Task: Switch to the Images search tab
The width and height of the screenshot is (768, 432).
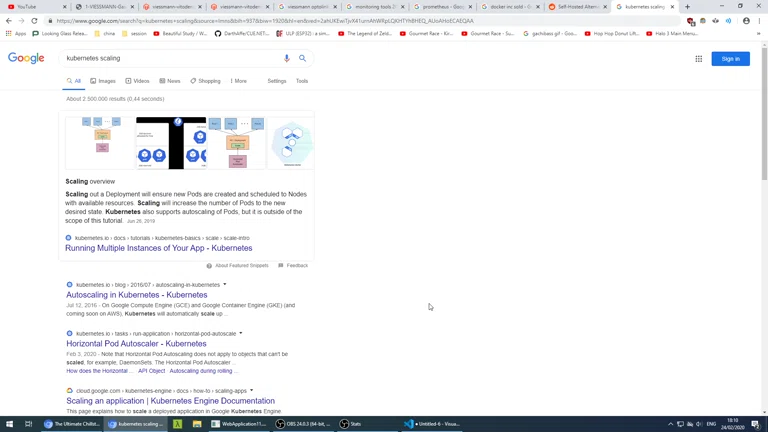Action: [x=103, y=81]
